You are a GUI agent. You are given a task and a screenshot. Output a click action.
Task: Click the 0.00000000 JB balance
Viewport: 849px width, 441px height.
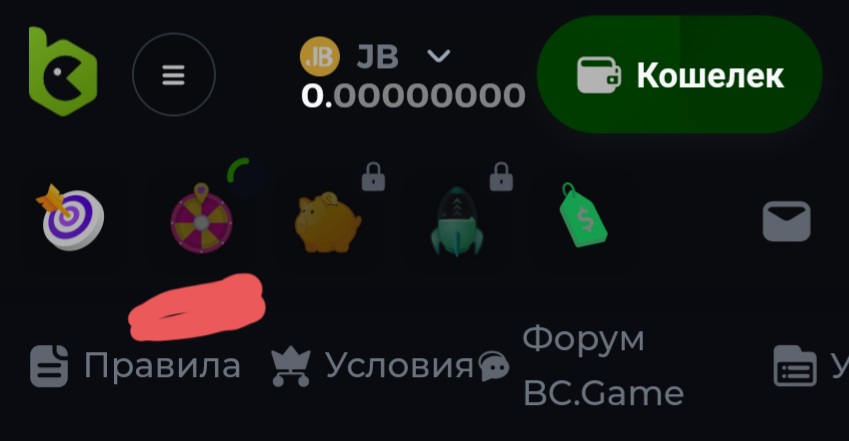(x=413, y=96)
